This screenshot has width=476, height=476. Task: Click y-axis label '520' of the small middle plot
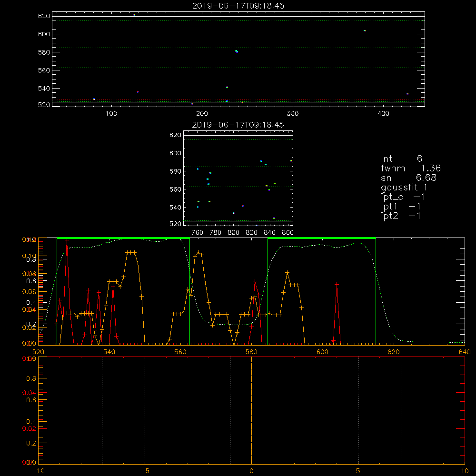[176, 224]
